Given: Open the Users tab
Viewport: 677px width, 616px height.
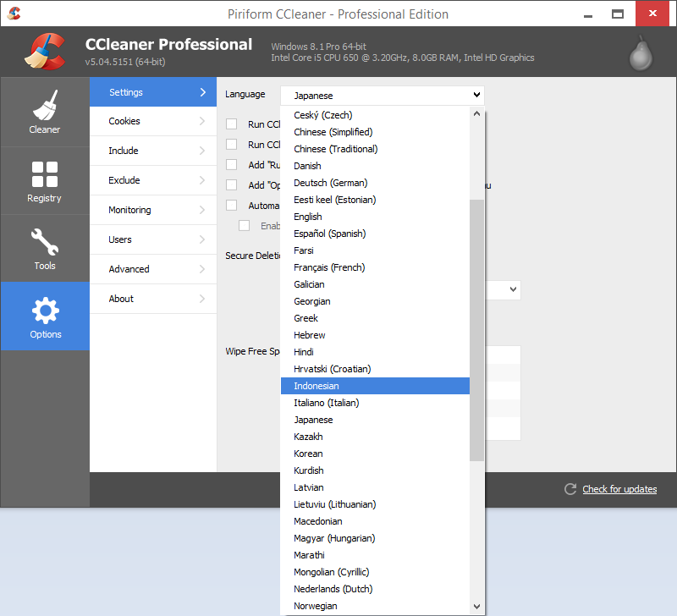Looking at the screenshot, I should [x=153, y=239].
